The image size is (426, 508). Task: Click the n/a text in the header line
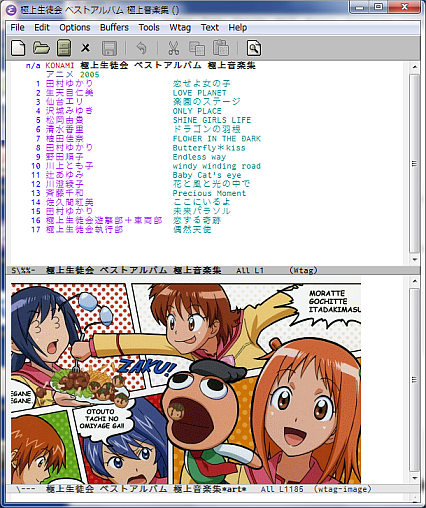coord(33,65)
